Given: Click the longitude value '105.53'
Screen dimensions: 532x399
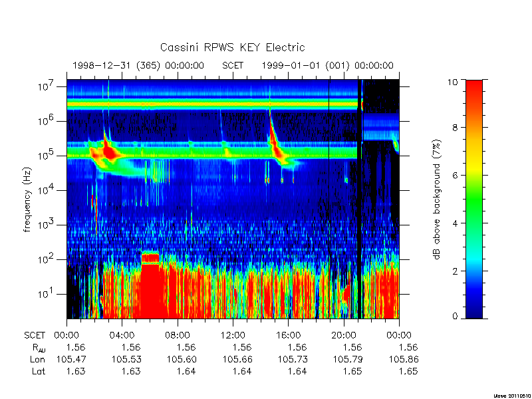Looking at the screenshot, I should [x=126, y=359].
